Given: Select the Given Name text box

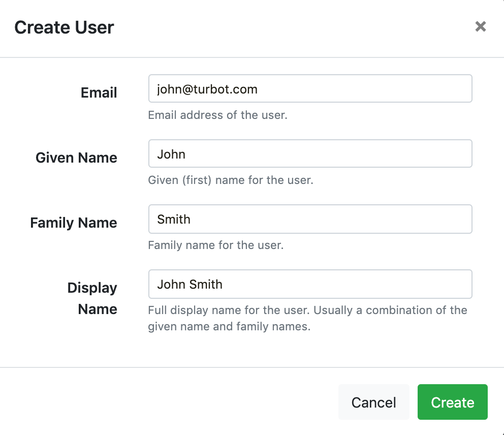Looking at the screenshot, I should [310, 153].
